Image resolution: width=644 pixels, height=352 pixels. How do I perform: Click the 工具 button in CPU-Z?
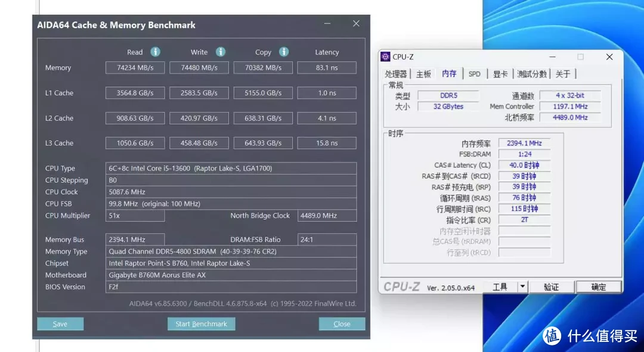point(500,286)
